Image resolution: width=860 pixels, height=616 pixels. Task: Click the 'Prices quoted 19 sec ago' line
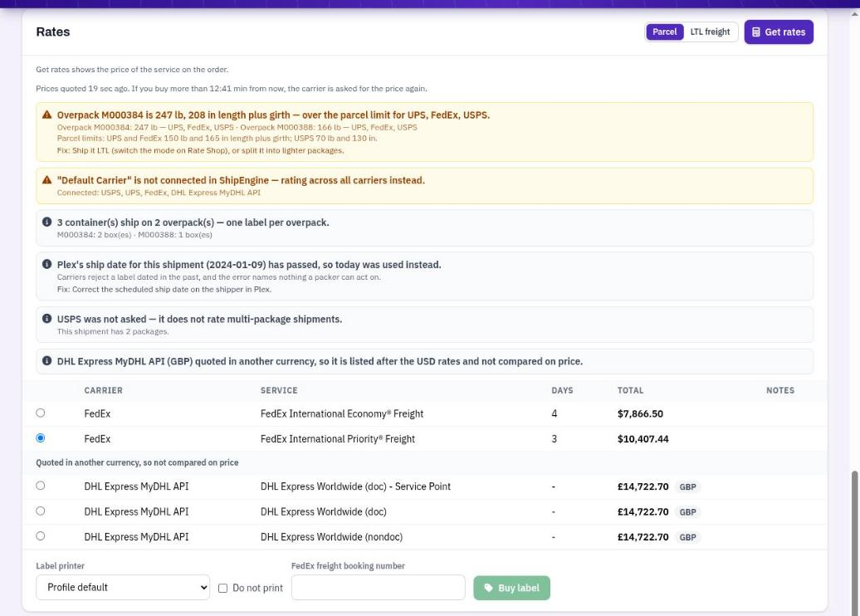232,88
